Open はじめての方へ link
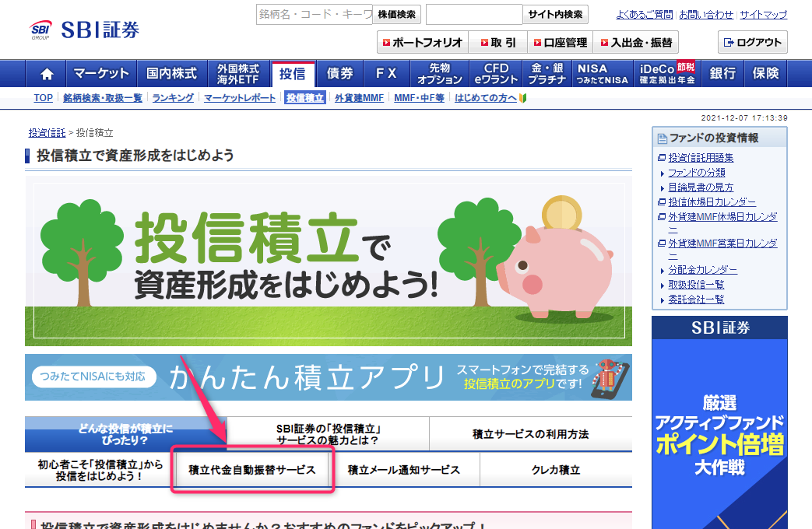Viewport: 812px width, 529px height. [486, 98]
